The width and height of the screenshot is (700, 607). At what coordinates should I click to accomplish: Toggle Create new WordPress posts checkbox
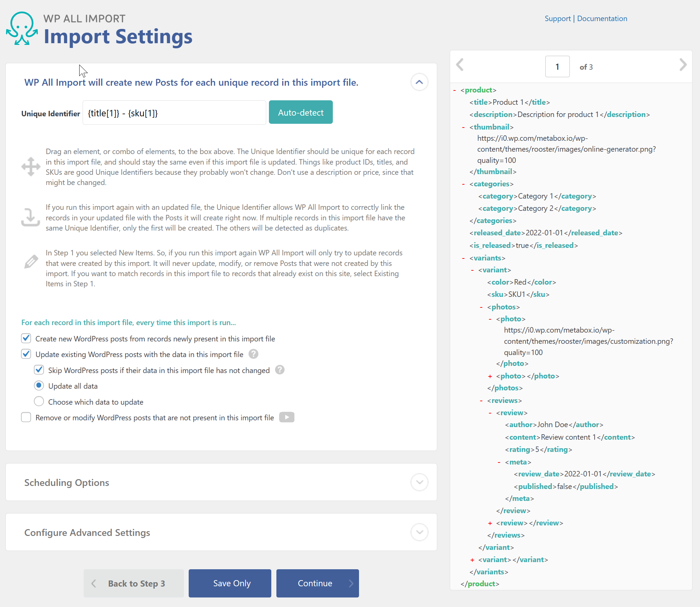[26, 338]
